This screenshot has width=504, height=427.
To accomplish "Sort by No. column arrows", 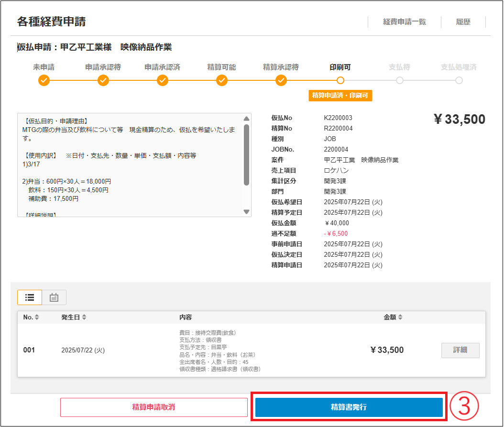I will click(x=37, y=318).
